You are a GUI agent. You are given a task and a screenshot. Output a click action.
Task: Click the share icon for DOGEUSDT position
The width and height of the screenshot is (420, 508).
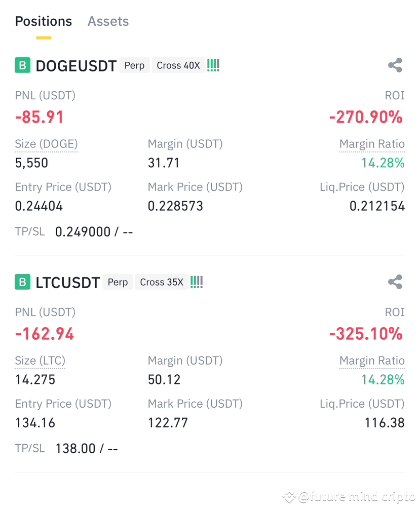click(395, 65)
